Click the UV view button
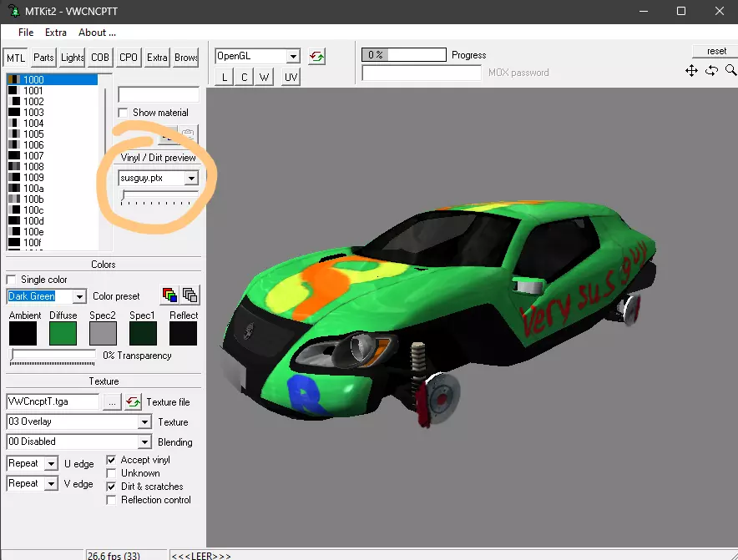 pyautogui.click(x=291, y=78)
